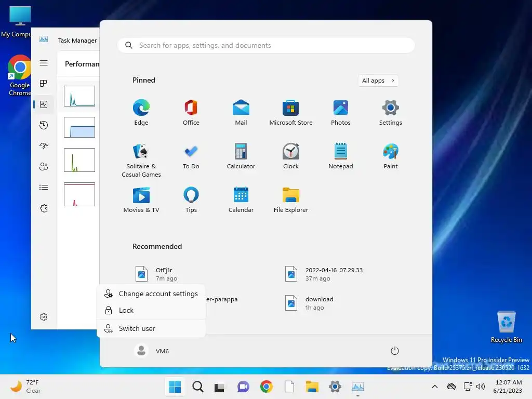Select the Recycle Bin desktop icon
532x399 pixels.
coord(506,327)
